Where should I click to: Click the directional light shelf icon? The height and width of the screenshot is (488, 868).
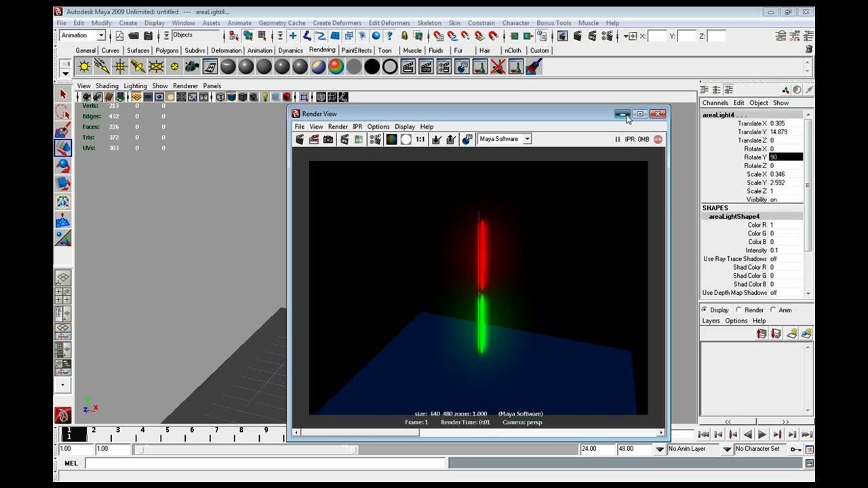(x=102, y=66)
